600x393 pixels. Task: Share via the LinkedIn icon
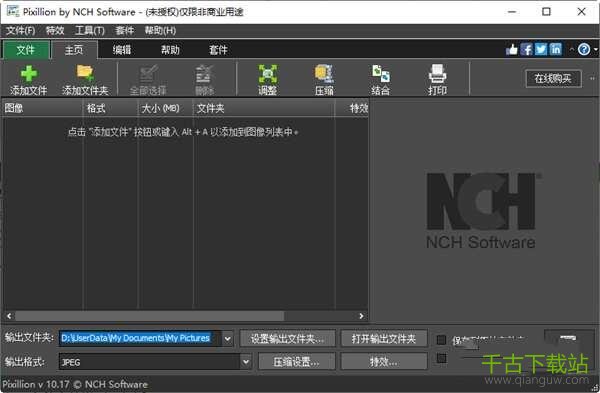(555, 49)
